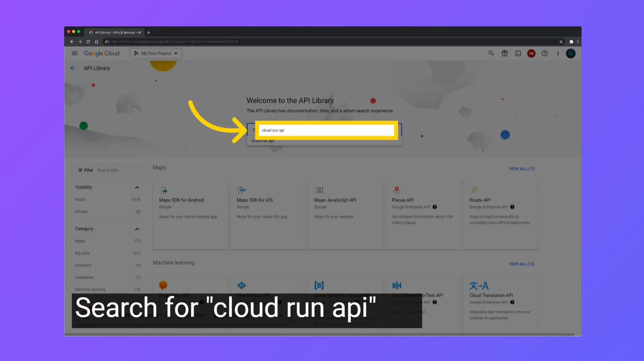Click the browser back button
This screenshot has width=644, height=361.
point(72,42)
